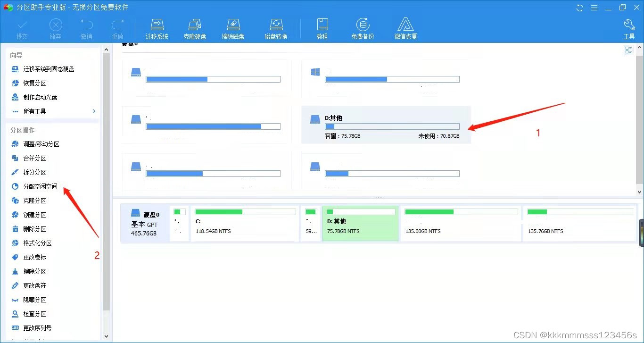Click 未使用：70.87GB text on D card
This screenshot has height=343, width=644.
[438, 136]
